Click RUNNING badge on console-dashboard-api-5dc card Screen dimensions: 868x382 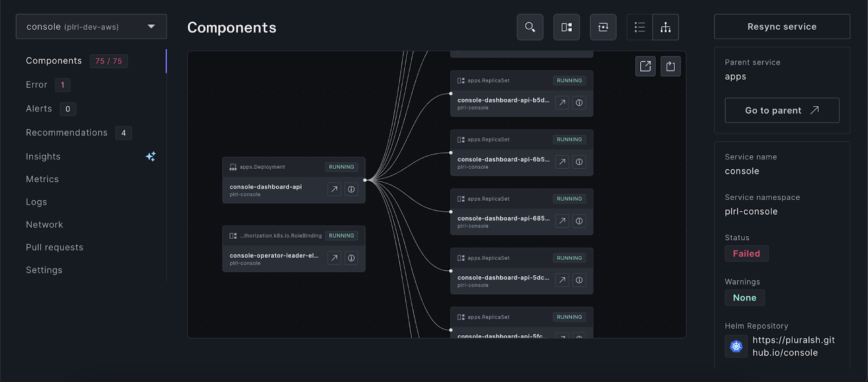[569, 258]
